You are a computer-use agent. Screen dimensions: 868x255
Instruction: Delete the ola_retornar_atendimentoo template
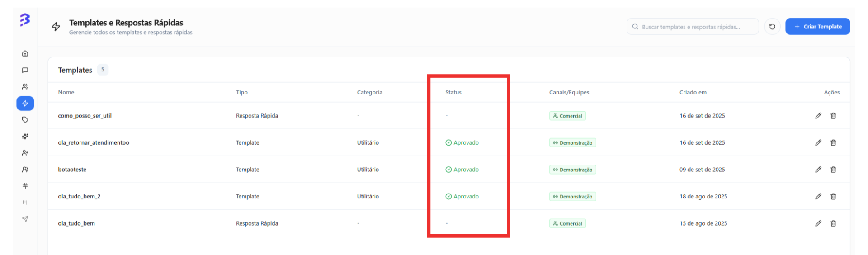(833, 143)
